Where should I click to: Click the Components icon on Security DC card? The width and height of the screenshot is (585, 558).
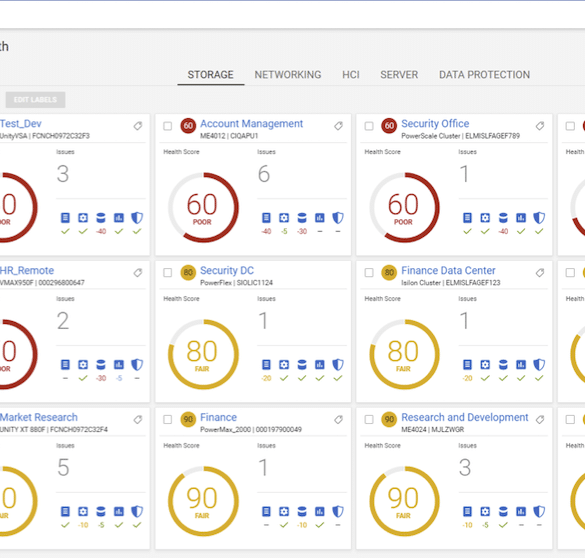[266, 364]
